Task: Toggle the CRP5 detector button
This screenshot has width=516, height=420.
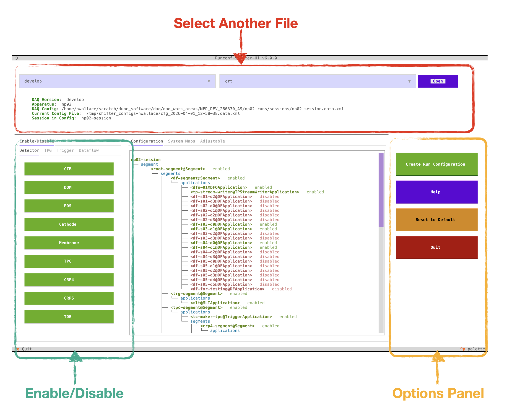Action: pyautogui.click(x=69, y=298)
